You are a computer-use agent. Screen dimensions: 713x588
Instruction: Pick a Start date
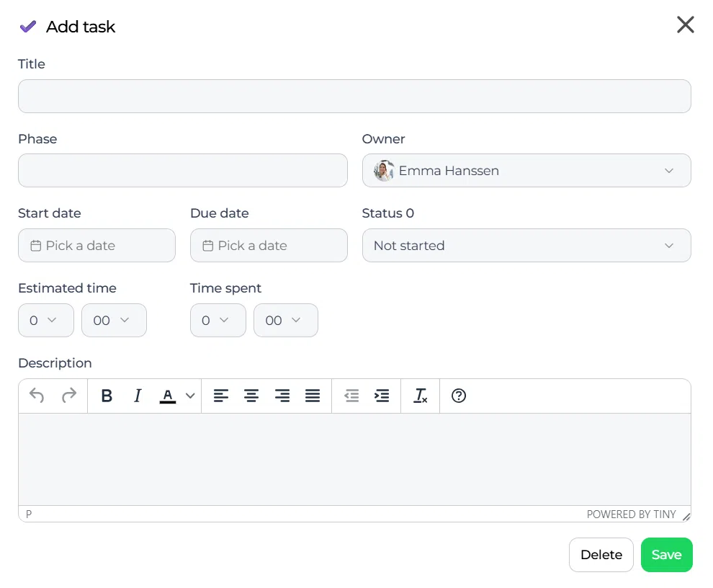pos(97,246)
